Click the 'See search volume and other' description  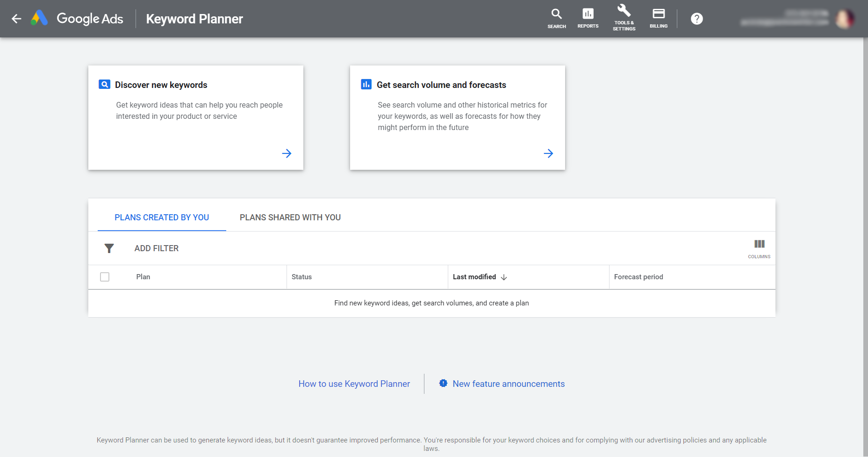(462, 116)
